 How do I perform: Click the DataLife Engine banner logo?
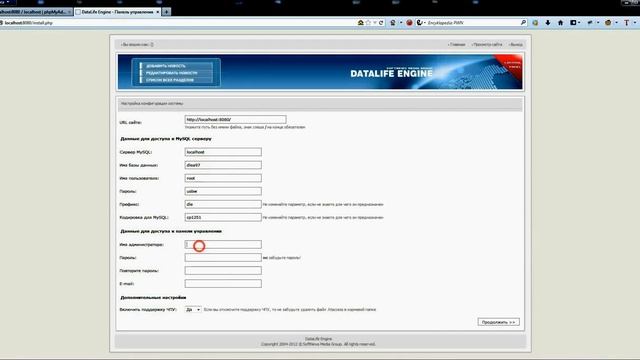(x=391, y=73)
